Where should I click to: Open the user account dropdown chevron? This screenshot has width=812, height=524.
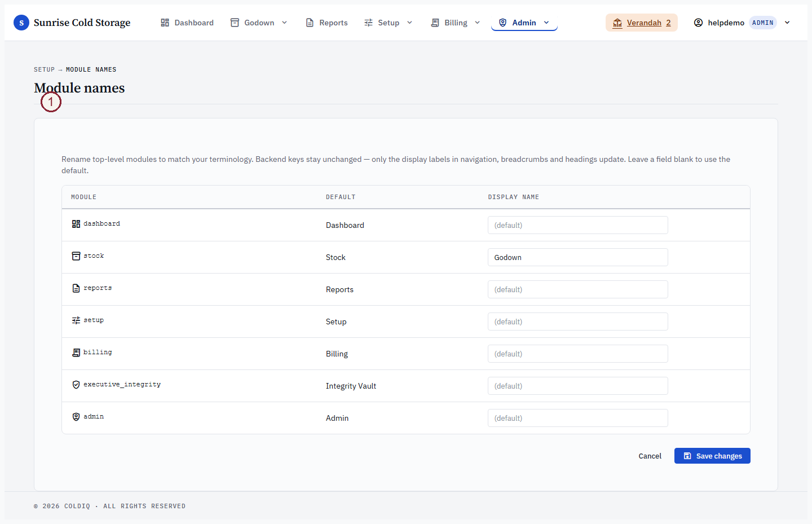(787, 23)
